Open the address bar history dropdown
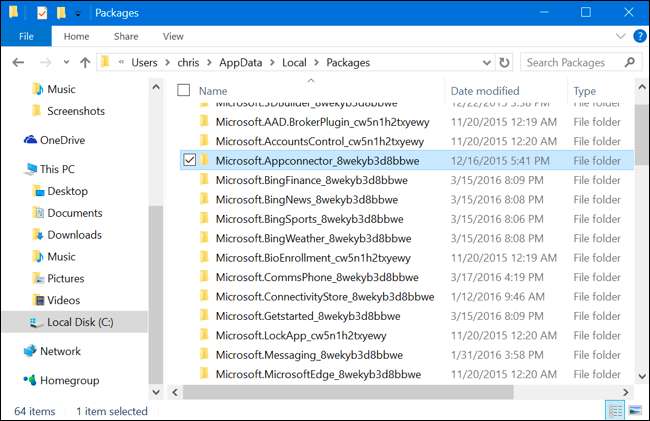This screenshot has width=650, height=421. [487, 63]
